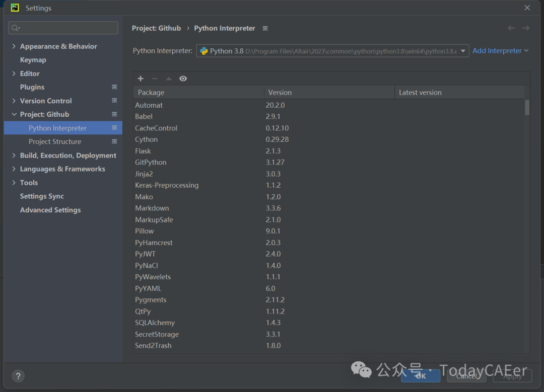
Task: Click the search magnifier icon in settings search
Action: (x=15, y=28)
